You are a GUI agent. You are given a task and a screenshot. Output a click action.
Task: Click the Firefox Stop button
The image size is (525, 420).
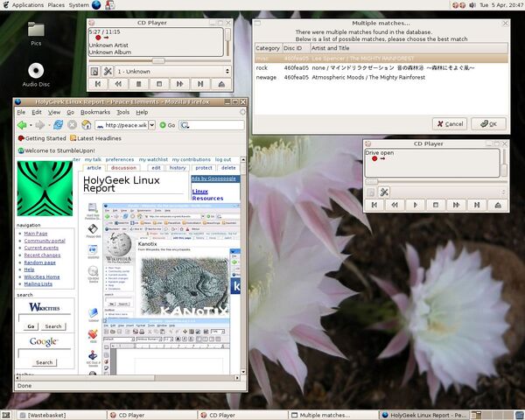pyautogui.click(x=72, y=125)
